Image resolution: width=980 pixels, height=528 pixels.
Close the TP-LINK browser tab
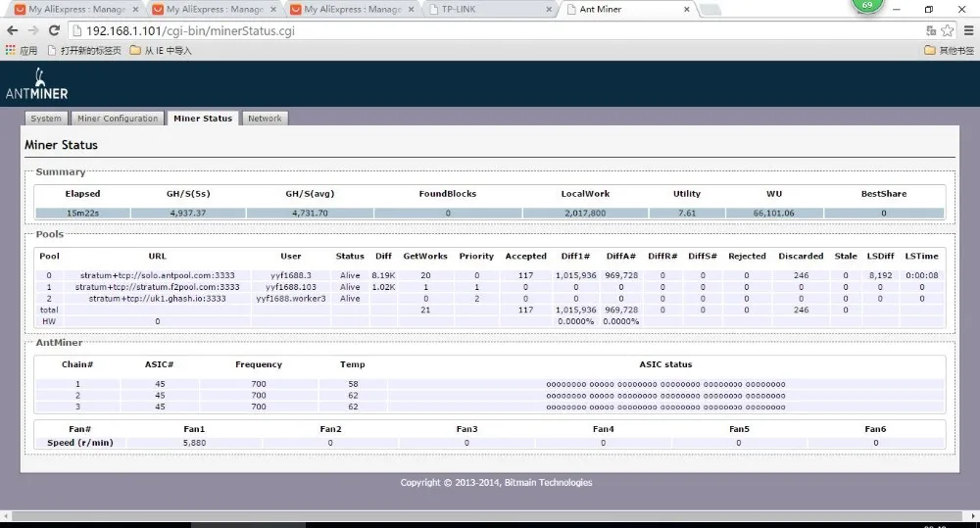(548, 10)
